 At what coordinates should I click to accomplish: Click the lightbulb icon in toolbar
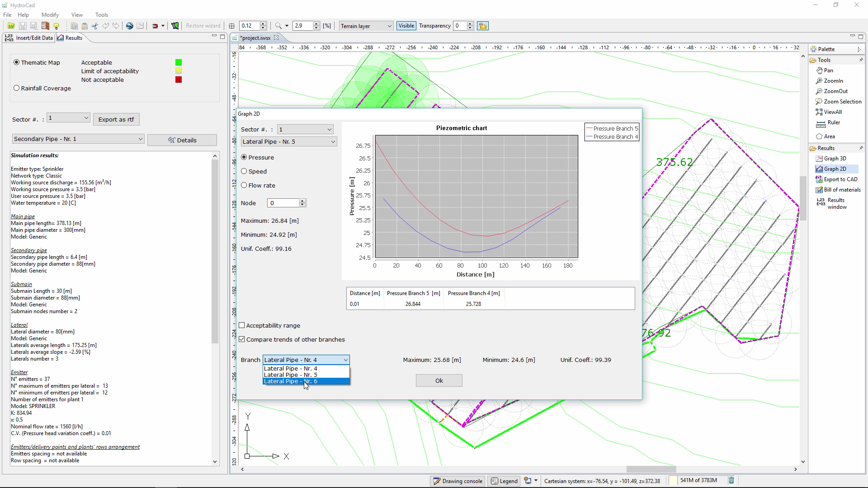click(x=57, y=26)
